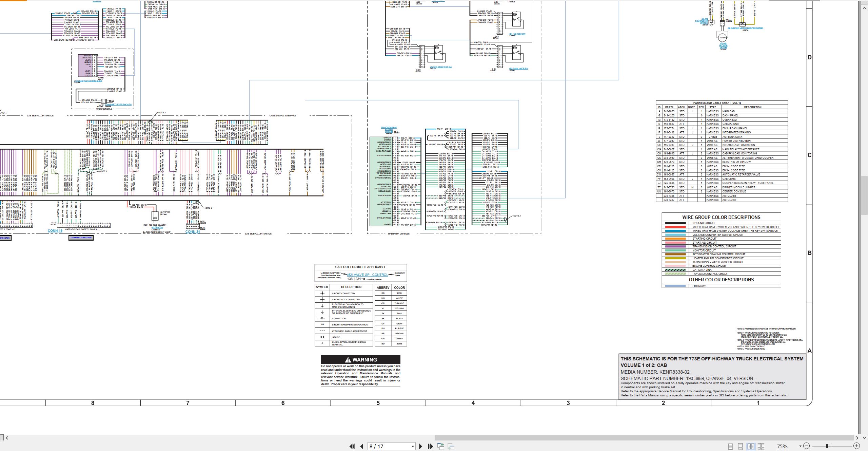Click the OPERATOR CONSOLE label

[399, 234]
